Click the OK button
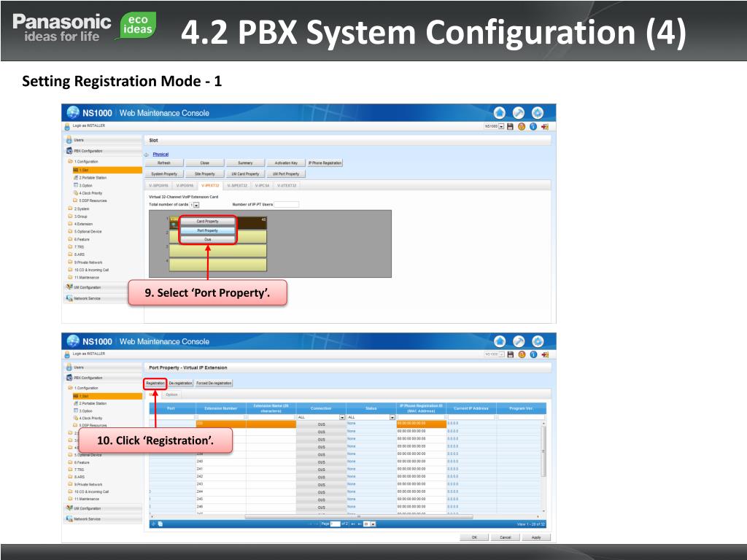 pyautogui.click(x=474, y=537)
